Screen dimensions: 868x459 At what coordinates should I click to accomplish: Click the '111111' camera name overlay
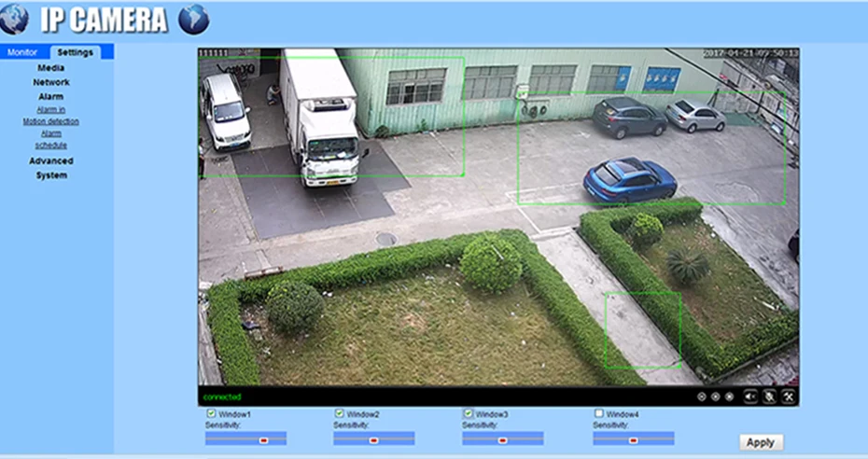click(x=213, y=53)
